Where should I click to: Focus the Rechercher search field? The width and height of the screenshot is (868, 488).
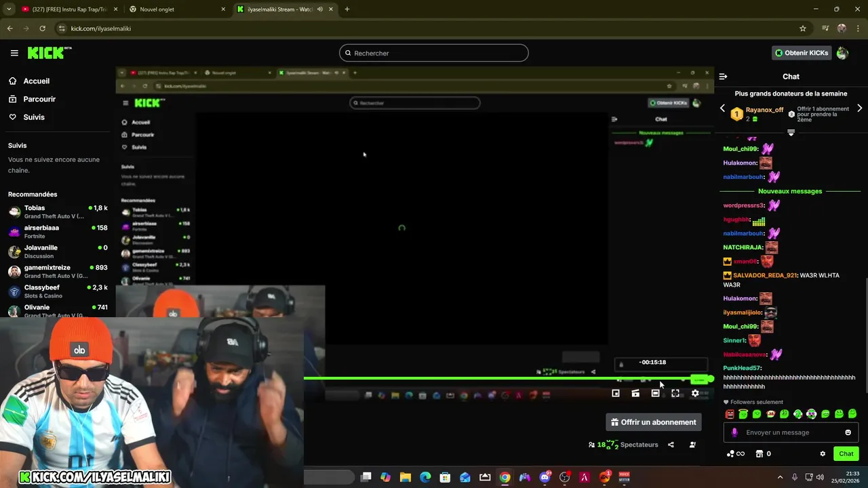click(x=434, y=53)
